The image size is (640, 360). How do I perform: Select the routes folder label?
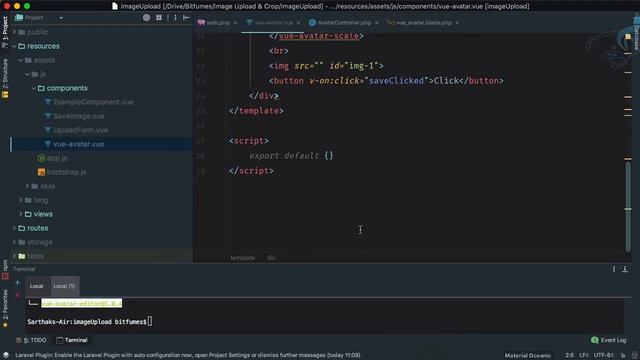(38, 228)
